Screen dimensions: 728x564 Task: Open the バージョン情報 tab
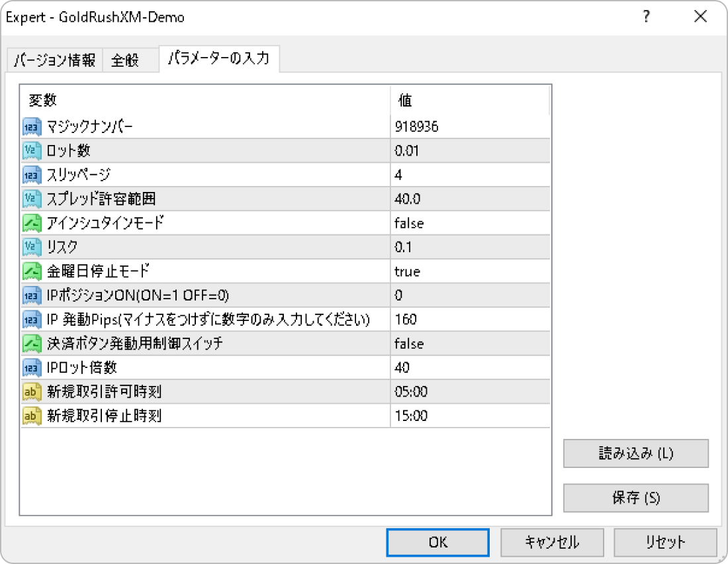tap(55, 60)
